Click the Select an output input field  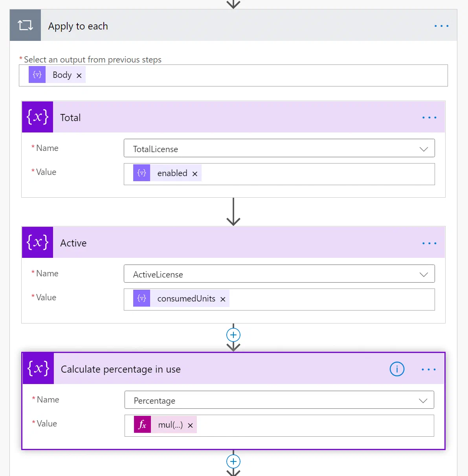point(233,75)
